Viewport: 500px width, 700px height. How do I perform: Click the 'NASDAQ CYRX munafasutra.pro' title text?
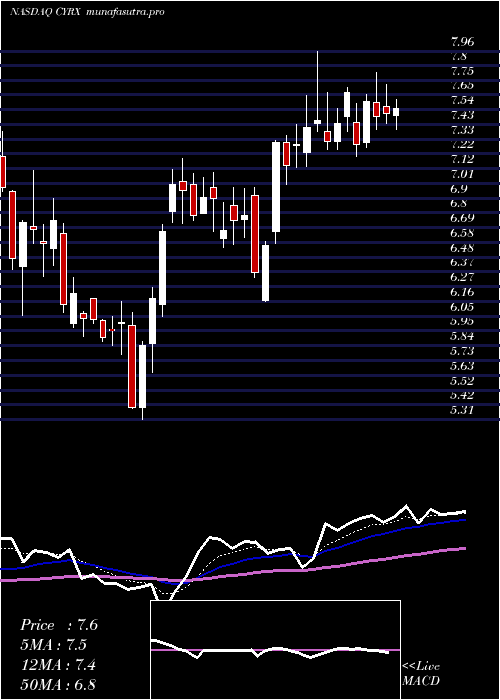coord(87,12)
